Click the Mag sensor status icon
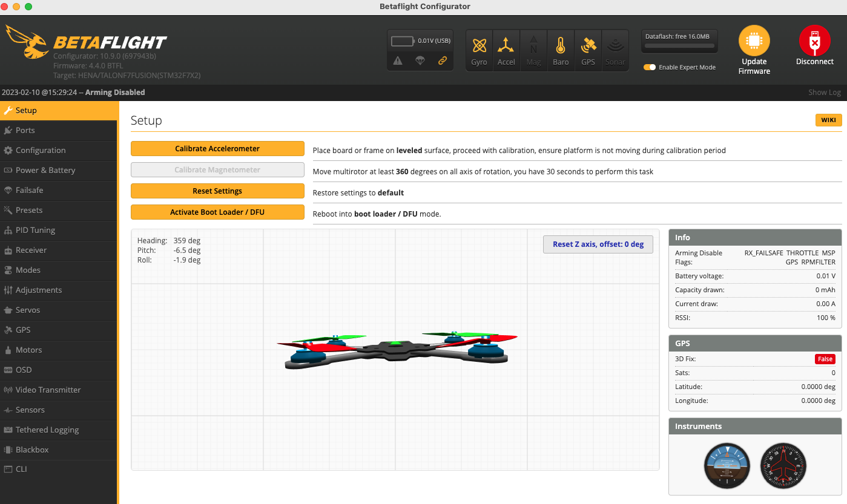Viewport: 847px width, 504px height. [x=533, y=50]
